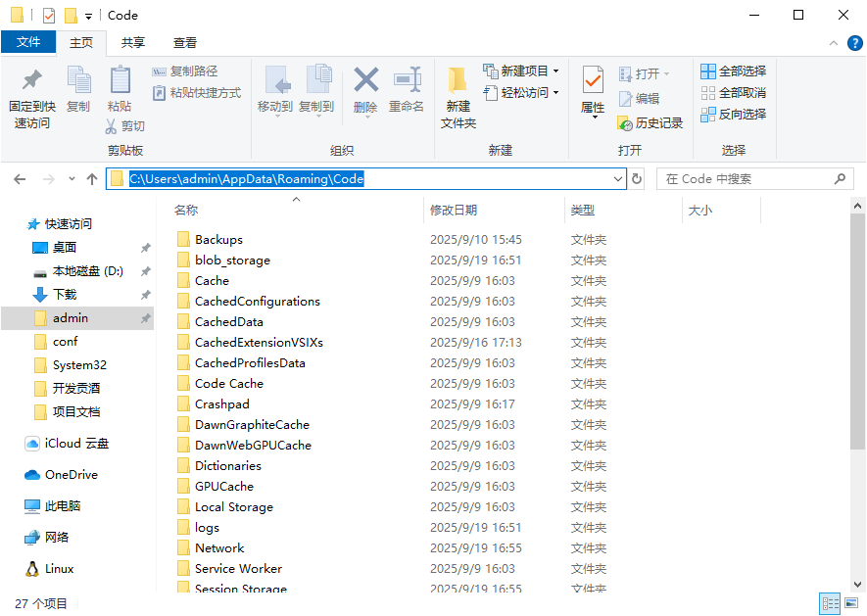The width and height of the screenshot is (867, 616).
Task: Select System32 in navigation pane
Action: [x=71, y=365]
